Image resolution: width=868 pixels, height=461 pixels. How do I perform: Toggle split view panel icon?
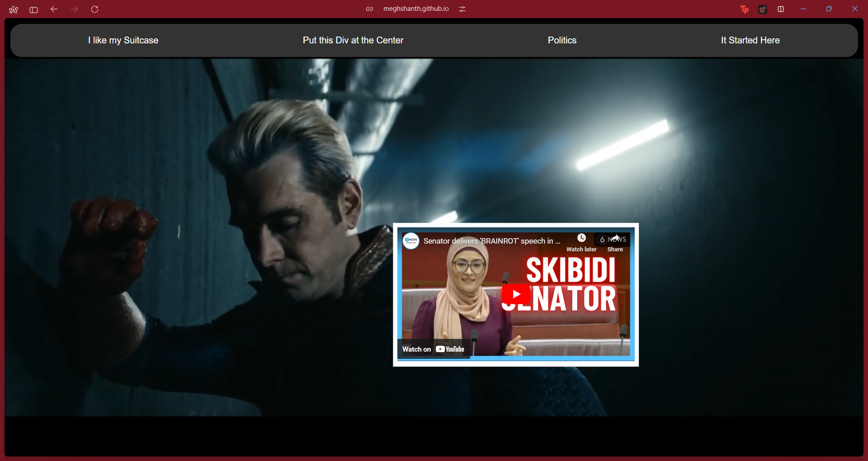781,9
